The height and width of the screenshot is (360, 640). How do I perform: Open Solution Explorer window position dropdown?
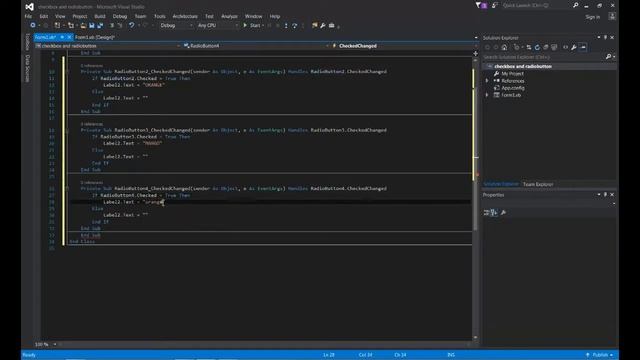[599, 38]
